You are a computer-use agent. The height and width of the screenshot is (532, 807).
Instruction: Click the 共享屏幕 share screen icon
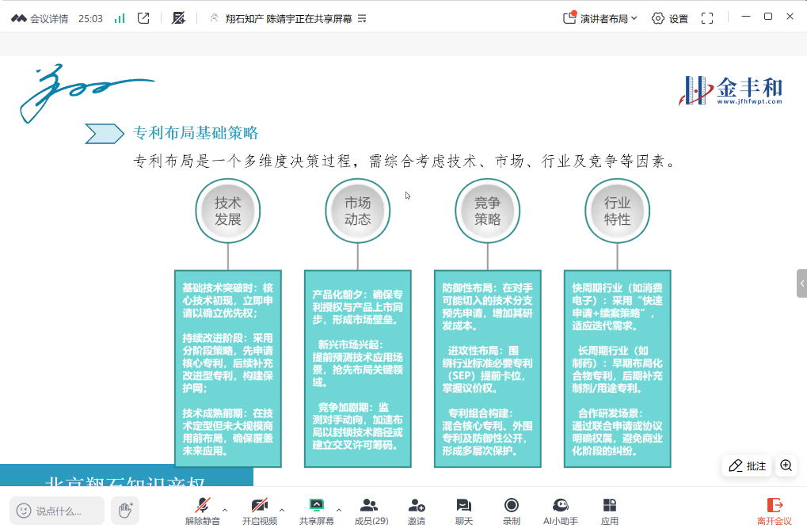coord(316,511)
